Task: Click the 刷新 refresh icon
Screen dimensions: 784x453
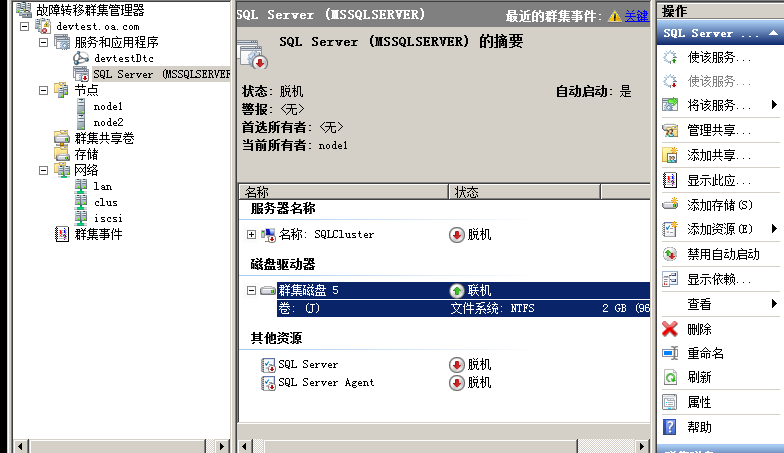Action: tap(670, 377)
